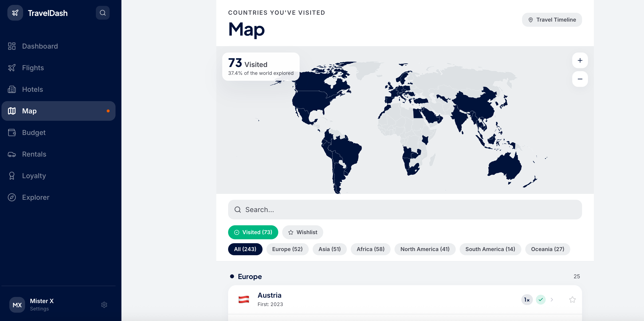Viewport: 644px width, 321px height.
Task: Open Settings from the Mister X profile
Action: [104, 305]
